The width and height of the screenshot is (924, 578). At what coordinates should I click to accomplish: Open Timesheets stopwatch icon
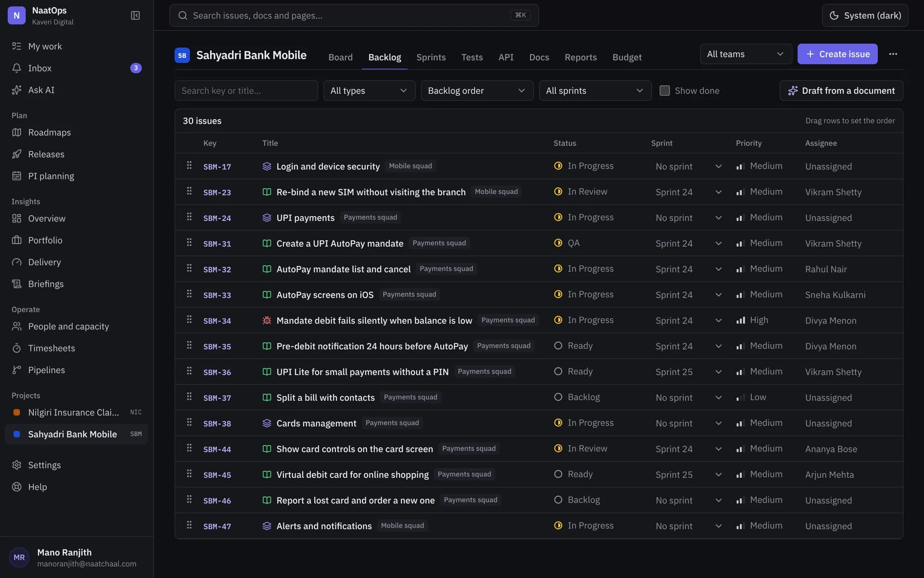17,348
